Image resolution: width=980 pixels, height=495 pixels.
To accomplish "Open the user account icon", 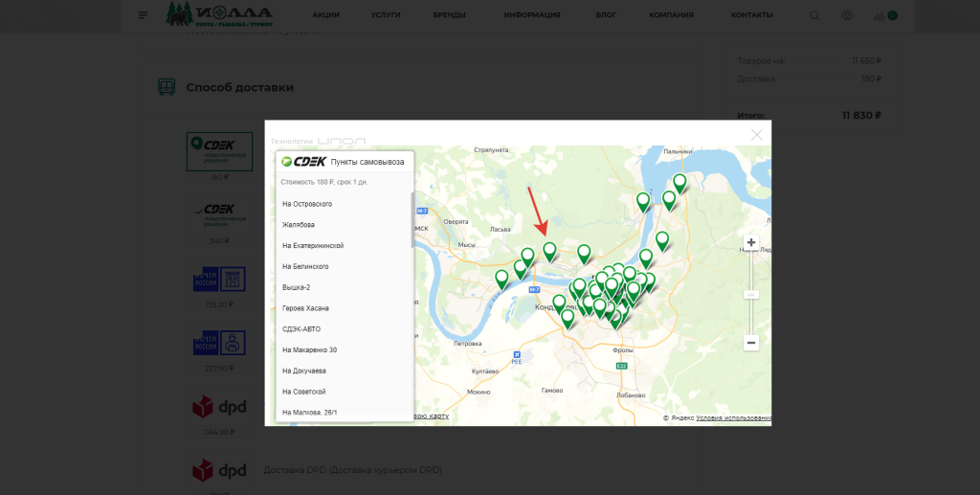I will click(x=847, y=15).
